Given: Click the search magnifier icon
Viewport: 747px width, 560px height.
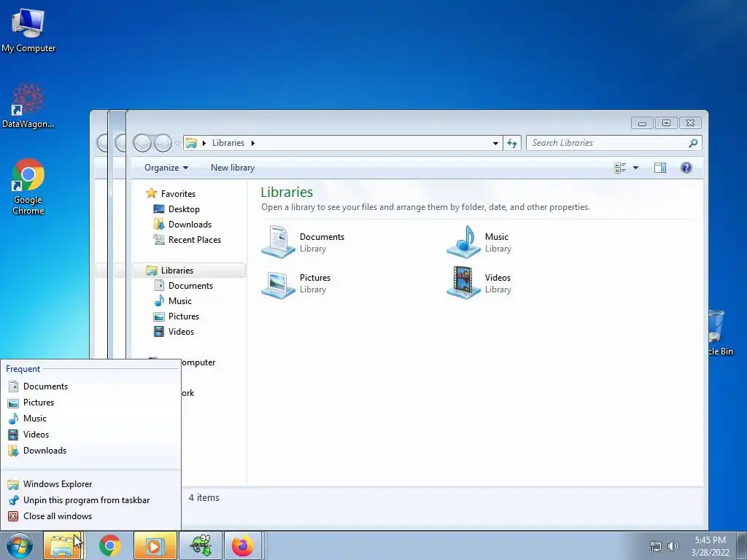Looking at the screenshot, I should pyautogui.click(x=693, y=143).
